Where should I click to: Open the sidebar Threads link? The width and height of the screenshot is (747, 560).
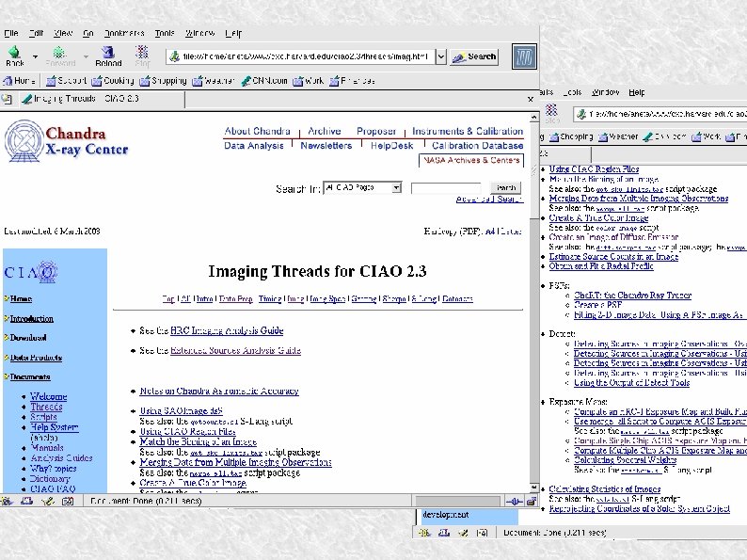(46, 407)
